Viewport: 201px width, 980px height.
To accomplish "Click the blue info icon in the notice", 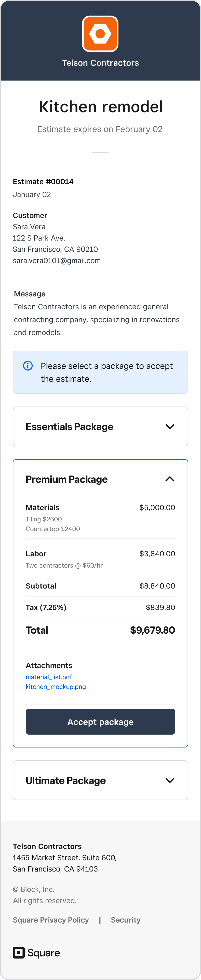I will pyautogui.click(x=28, y=366).
